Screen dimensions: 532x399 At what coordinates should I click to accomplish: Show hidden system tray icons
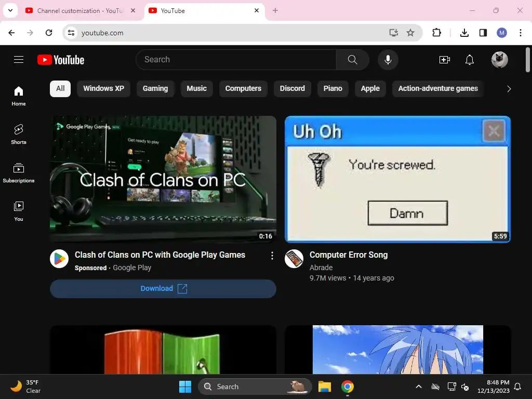point(419,387)
